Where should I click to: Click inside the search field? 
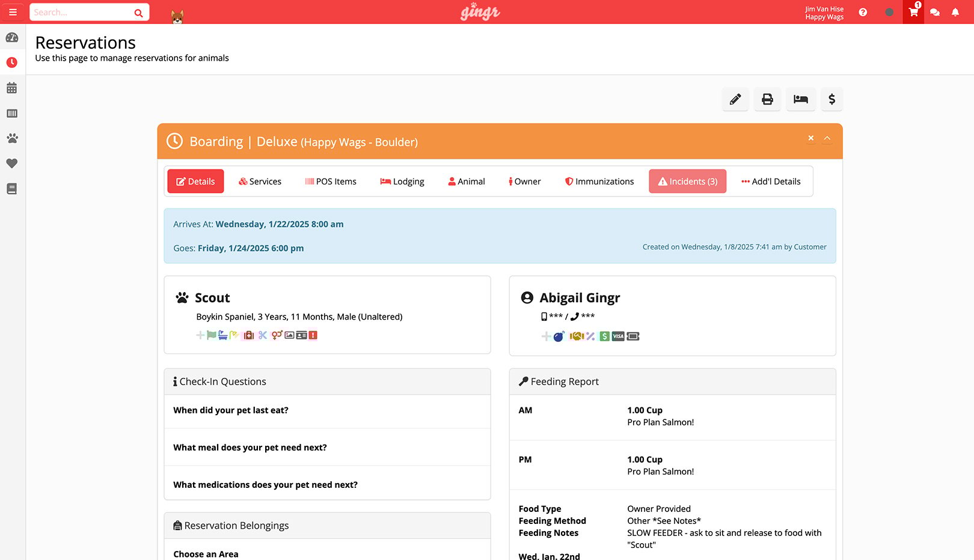click(84, 12)
